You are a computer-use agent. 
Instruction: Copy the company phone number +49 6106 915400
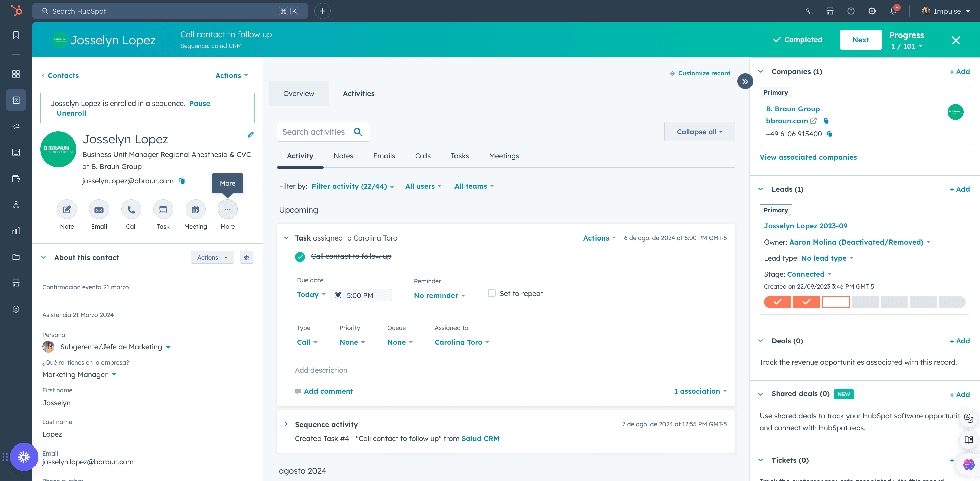830,134
